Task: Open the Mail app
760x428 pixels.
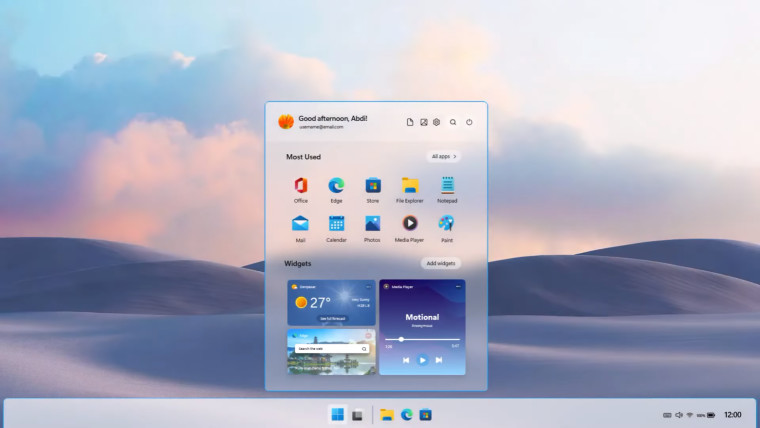Action: click(300, 229)
